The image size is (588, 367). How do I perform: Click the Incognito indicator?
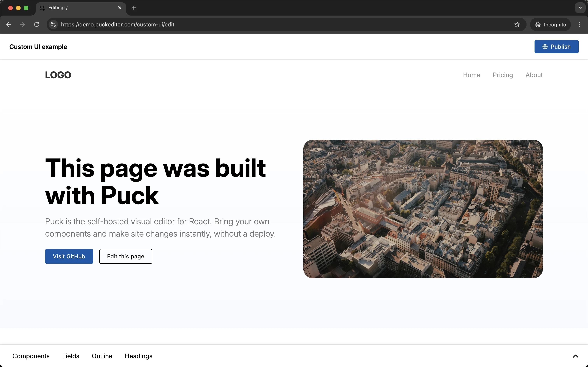pyautogui.click(x=550, y=24)
